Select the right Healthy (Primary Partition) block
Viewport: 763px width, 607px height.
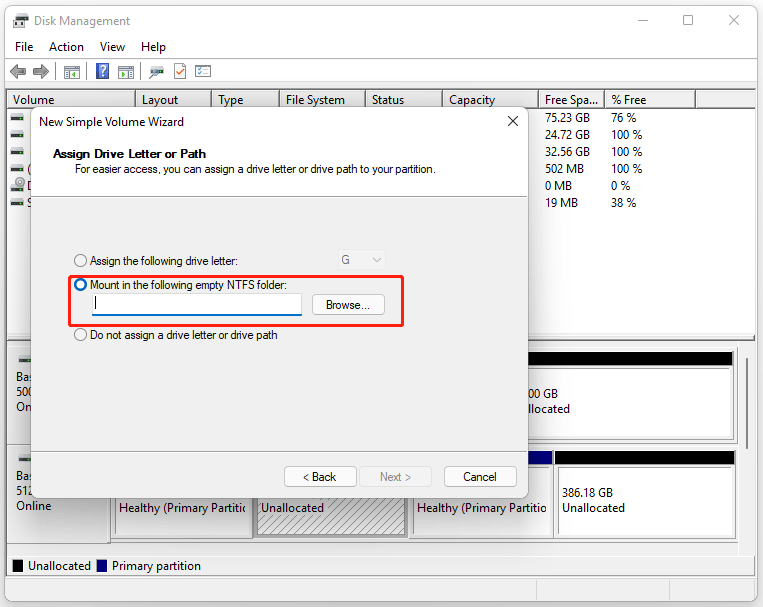[482, 516]
